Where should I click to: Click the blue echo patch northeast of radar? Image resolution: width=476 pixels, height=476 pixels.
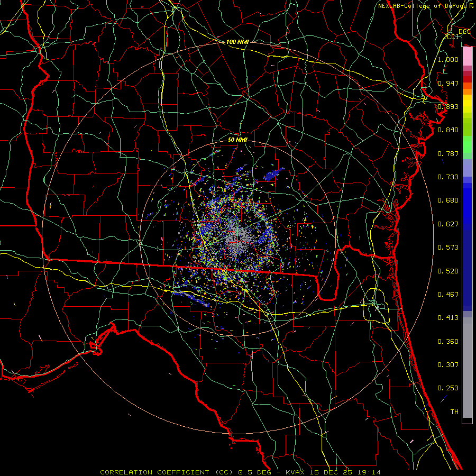273,174
